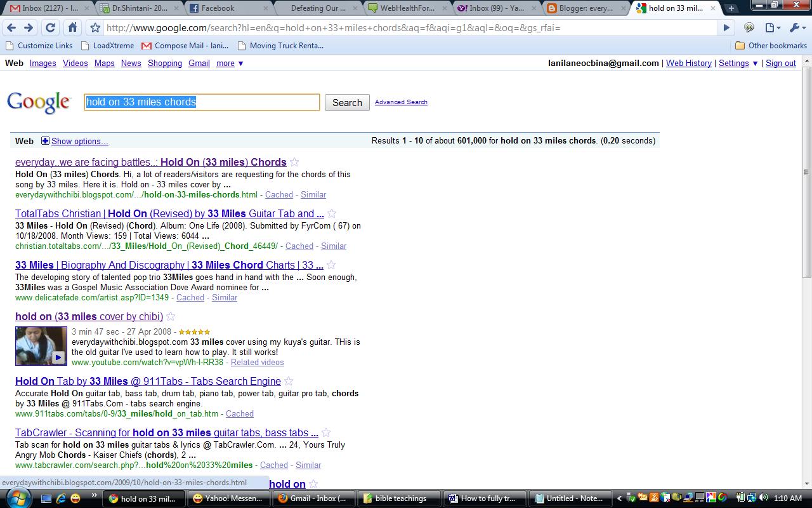Viewport: 812px width, 508px height.
Task: Click Show Desktop in quick launch
Action: pos(46,498)
